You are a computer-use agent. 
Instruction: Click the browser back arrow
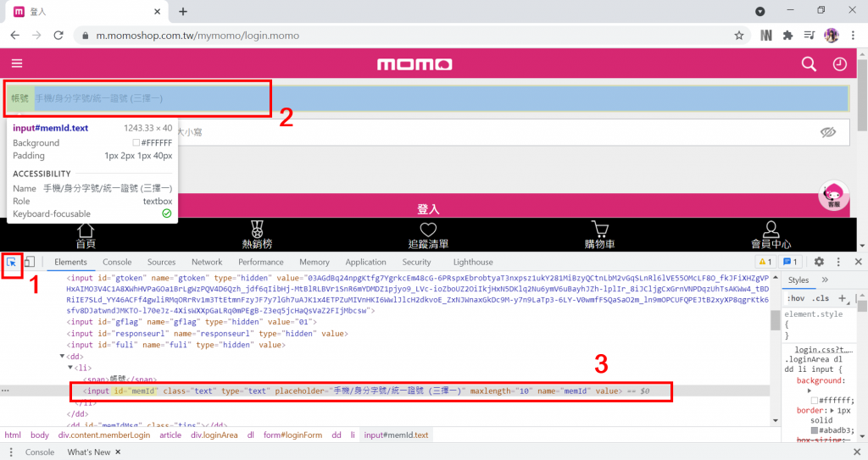15,36
